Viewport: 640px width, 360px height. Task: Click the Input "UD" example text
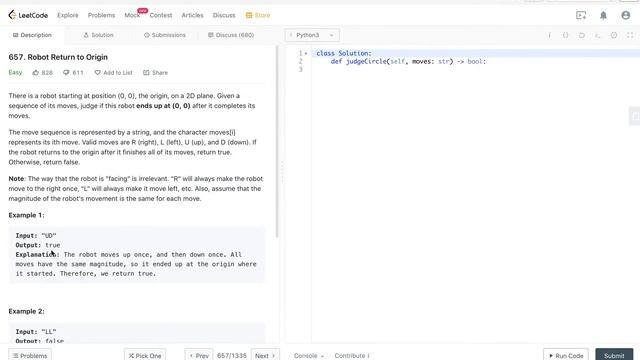(x=36, y=236)
